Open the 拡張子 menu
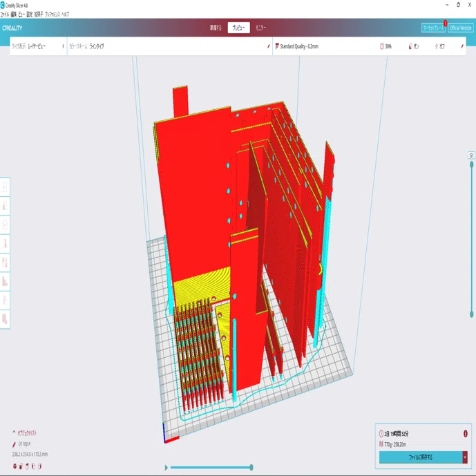Viewport: 476px width, 476px height. 39,15
